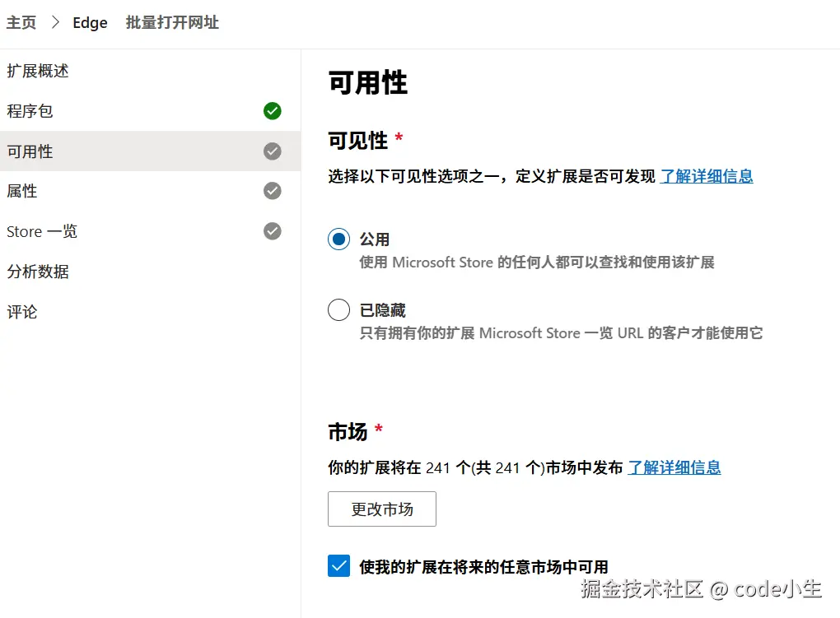The width and height of the screenshot is (840, 618).
Task: Open 了解详细信息 link in 市场 section
Action: (674, 467)
